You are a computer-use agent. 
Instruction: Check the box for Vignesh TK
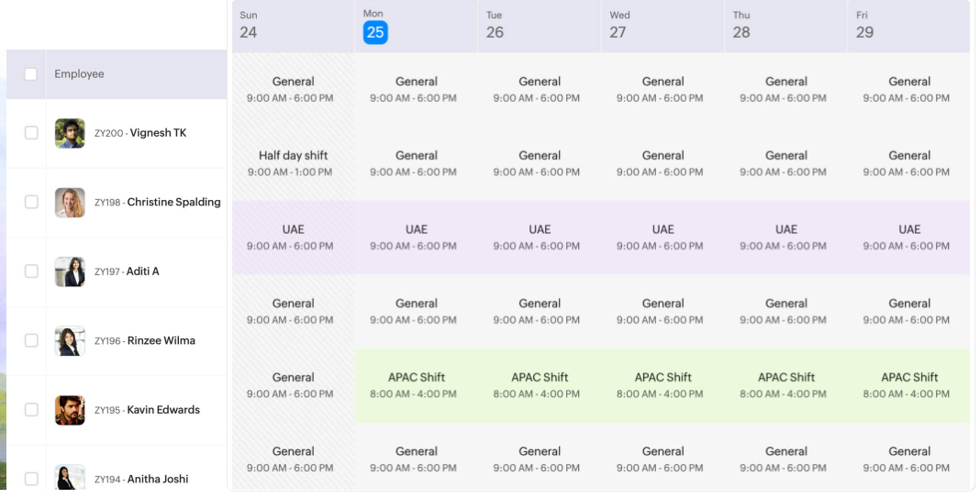pyautogui.click(x=31, y=133)
